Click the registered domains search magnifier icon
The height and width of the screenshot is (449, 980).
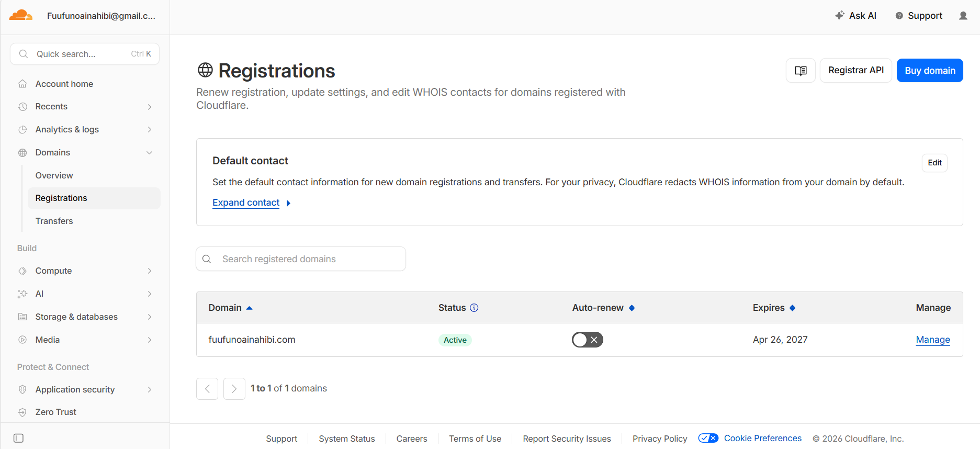[207, 259]
